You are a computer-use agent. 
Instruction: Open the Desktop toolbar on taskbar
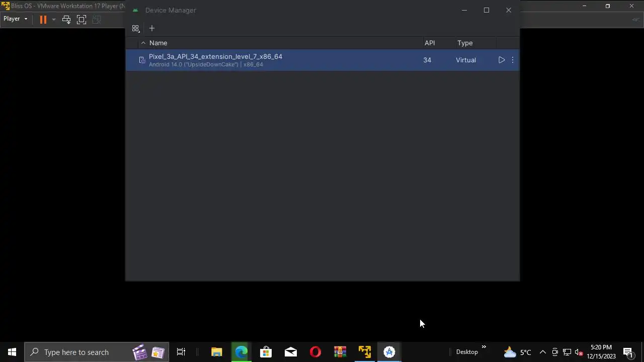pos(467,352)
